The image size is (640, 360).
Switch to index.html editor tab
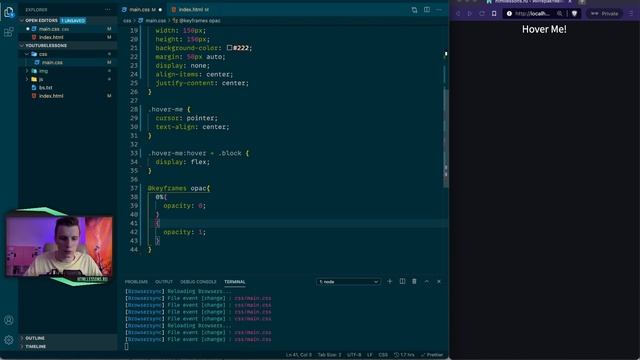point(191,9)
